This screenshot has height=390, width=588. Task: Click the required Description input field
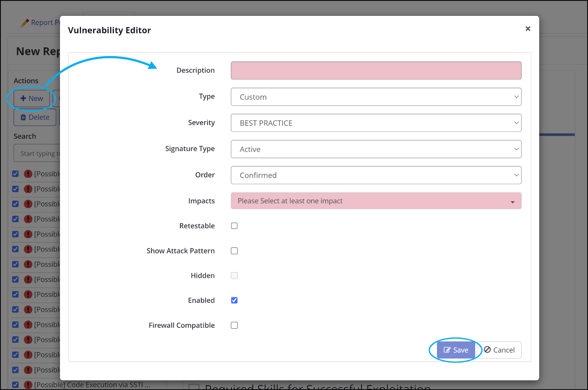click(376, 70)
